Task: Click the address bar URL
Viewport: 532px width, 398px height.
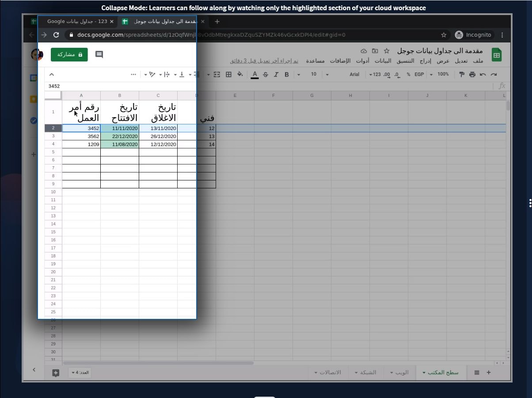Action: pyautogui.click(x=211, y=34)
